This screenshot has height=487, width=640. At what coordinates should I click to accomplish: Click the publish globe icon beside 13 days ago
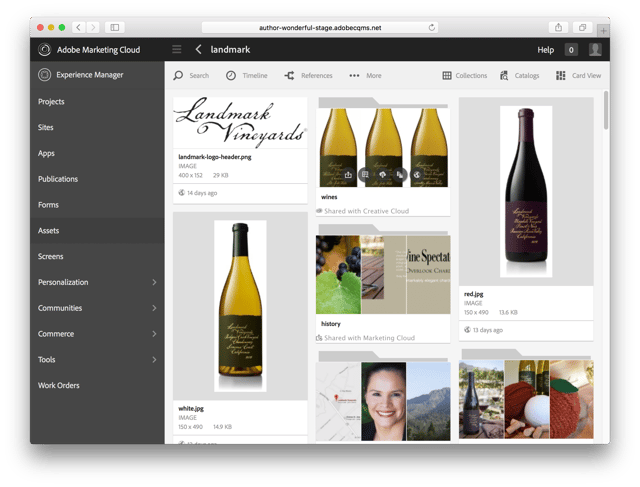467,330
